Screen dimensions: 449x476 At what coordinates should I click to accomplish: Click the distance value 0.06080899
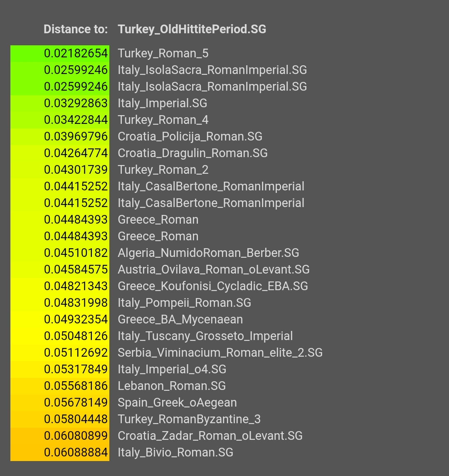click(76, 436)
